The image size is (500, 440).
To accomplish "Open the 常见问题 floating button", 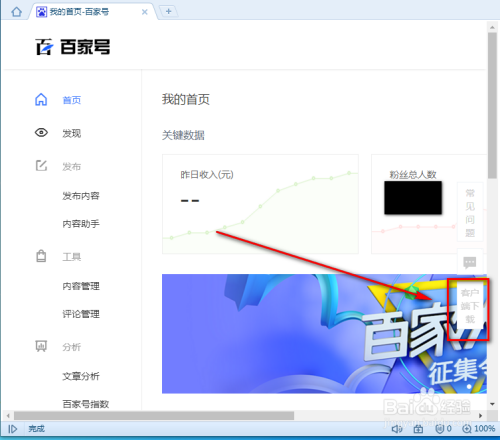I will coord(470,212).
